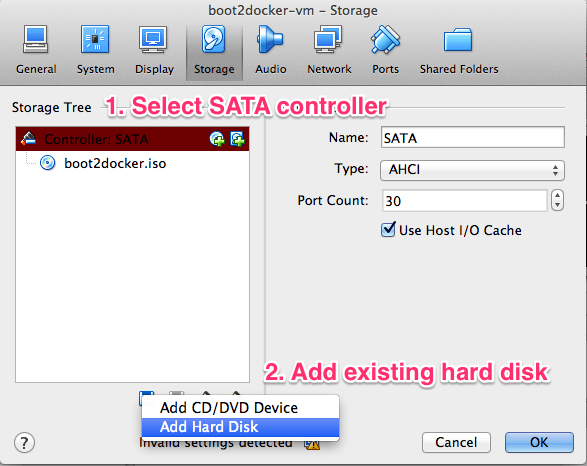Open the Ports settings pane

pyautogui.click(x=385, y=49)
